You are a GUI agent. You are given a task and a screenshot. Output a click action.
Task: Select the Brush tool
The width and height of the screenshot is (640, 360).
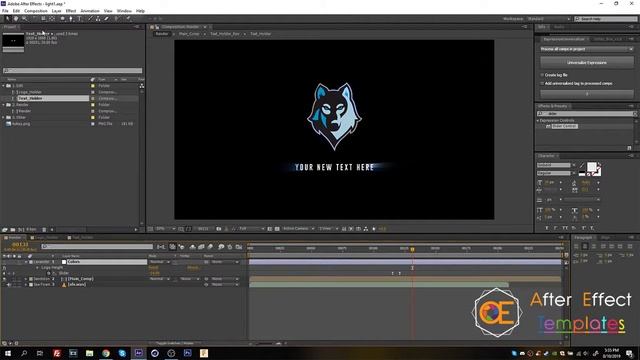point(90,18)
